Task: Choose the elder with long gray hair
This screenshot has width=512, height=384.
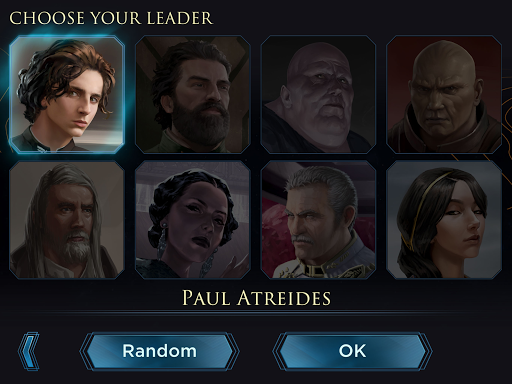Action: (x=67, y=220)
